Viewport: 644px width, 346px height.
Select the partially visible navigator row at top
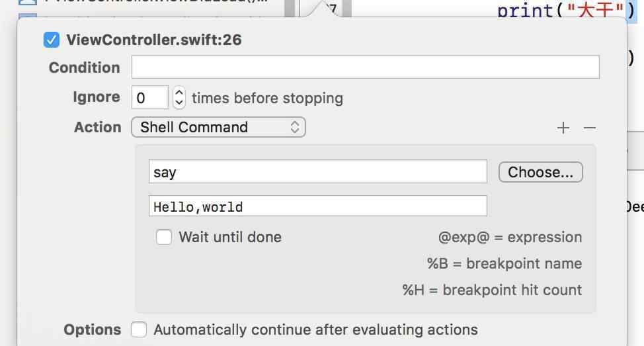pyautogui.click(x=152, y=1)
